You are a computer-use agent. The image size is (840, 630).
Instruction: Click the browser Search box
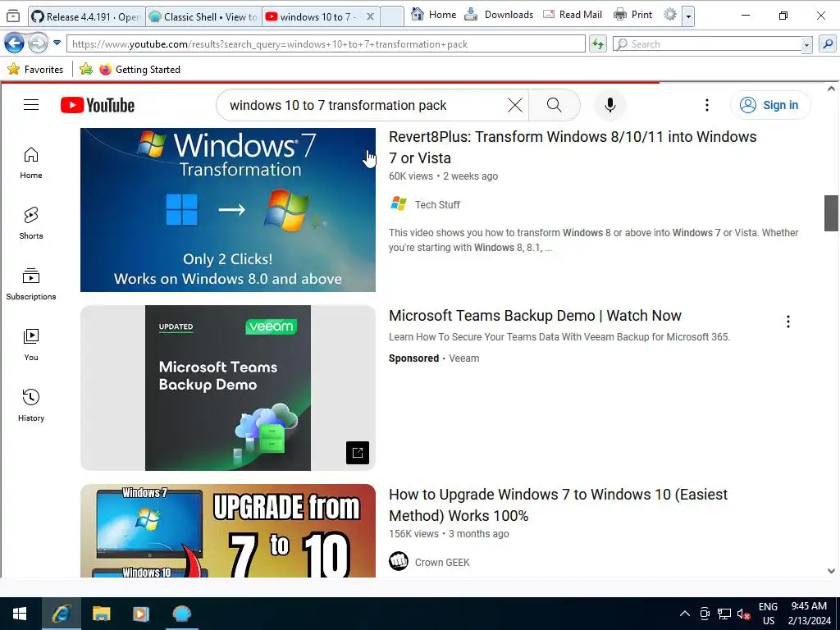pyautogui.click(x=707, y=44)
